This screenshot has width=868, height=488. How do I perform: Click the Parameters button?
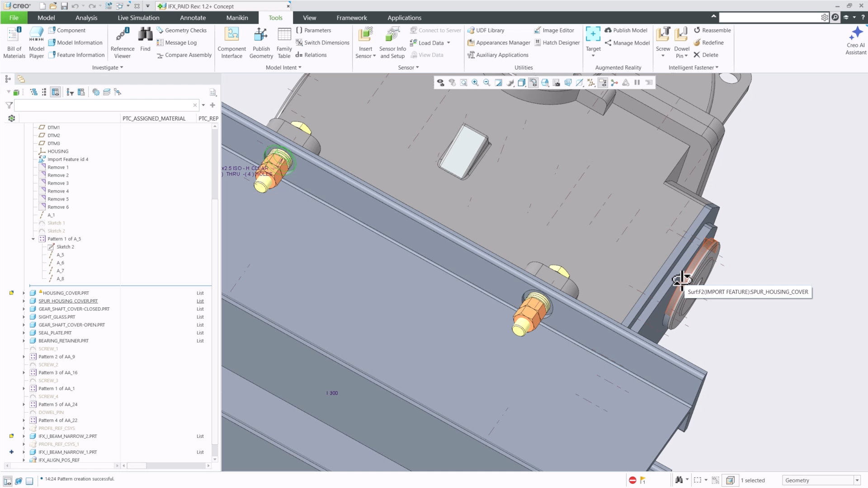(313, 30)
